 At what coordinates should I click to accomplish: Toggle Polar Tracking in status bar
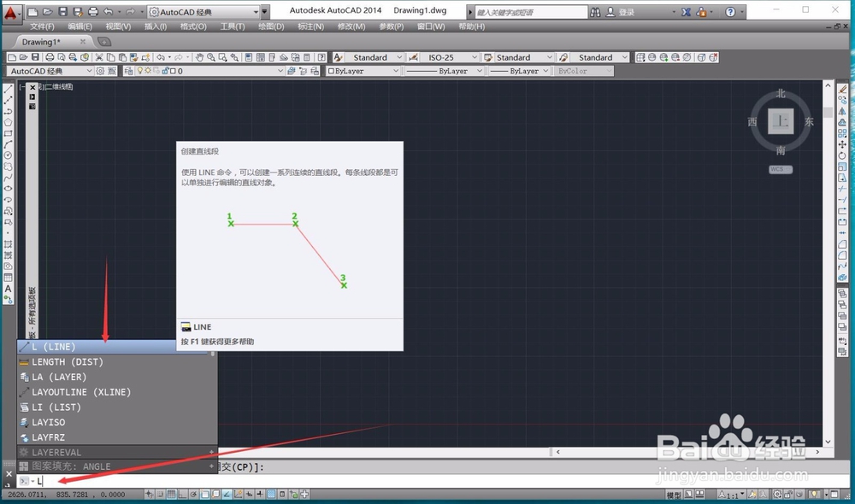click(193, 495)
